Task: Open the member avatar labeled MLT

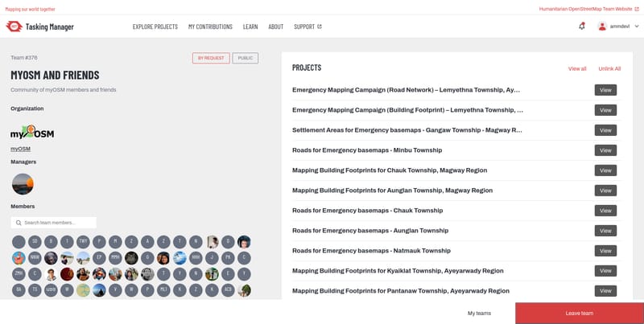Action: (163, 290)
